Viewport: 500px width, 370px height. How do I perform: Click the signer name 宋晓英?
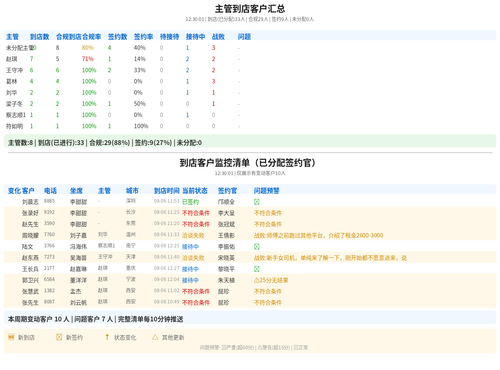click(x=226, y=258)
